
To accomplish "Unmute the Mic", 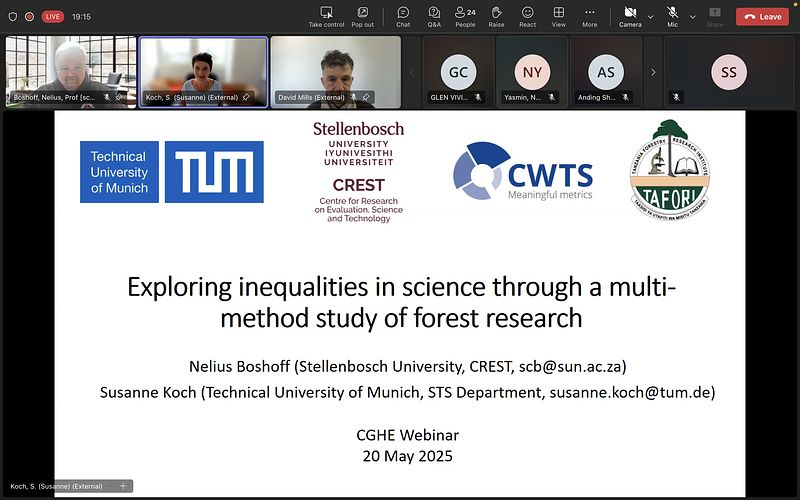I will (x=672, y=16).
